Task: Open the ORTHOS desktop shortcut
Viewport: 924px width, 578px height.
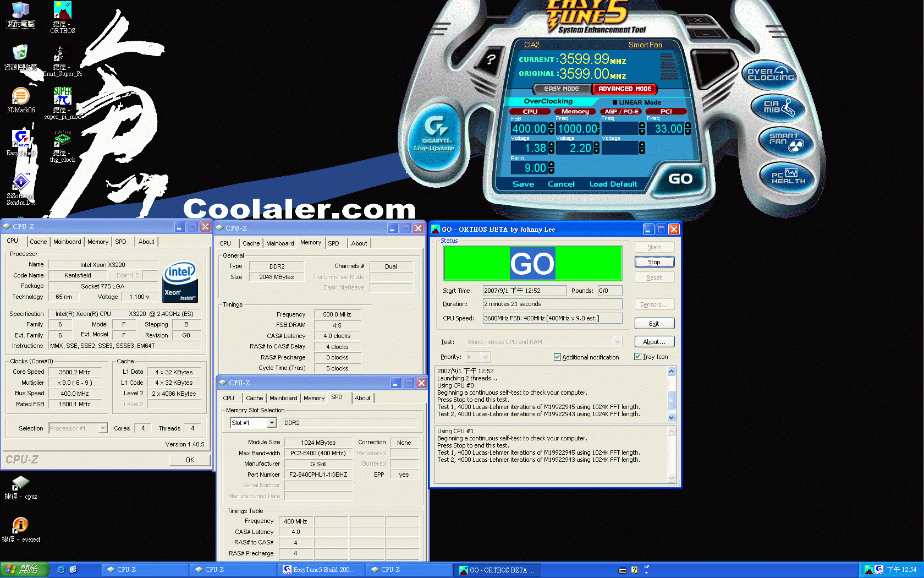Action: click(63, 17)
